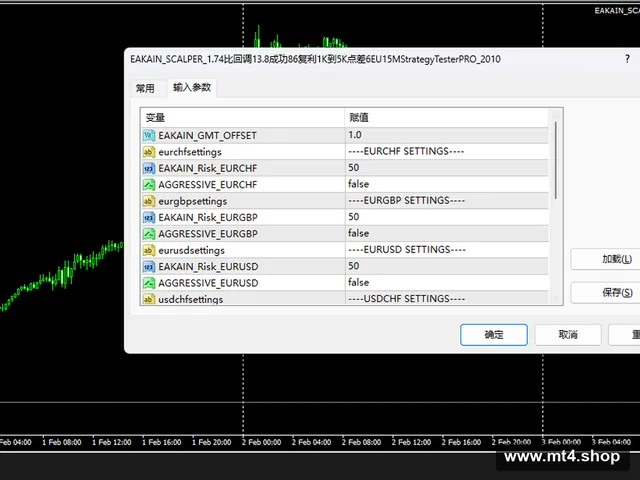Click the AGGRESSIVE_EURCHF boolean icon
The image size is (640, 480).
click(x=149, y=184)
